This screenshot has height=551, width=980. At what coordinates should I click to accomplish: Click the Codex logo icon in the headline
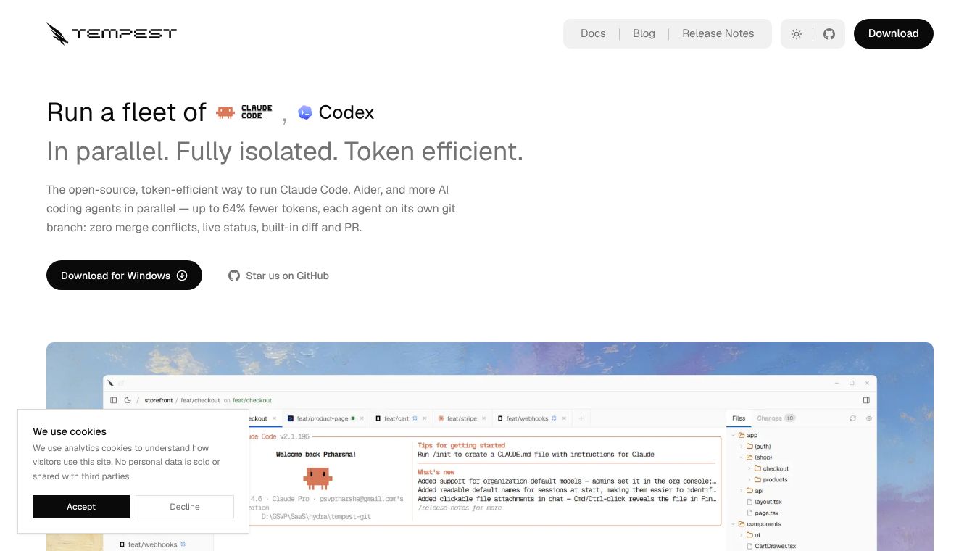pos(305,112)
